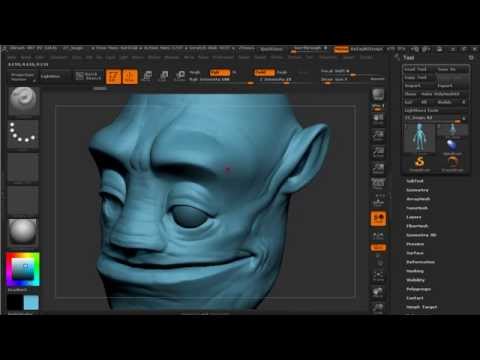Click the Load Tool button
The image size is (480, 360).
coord(415,69)
